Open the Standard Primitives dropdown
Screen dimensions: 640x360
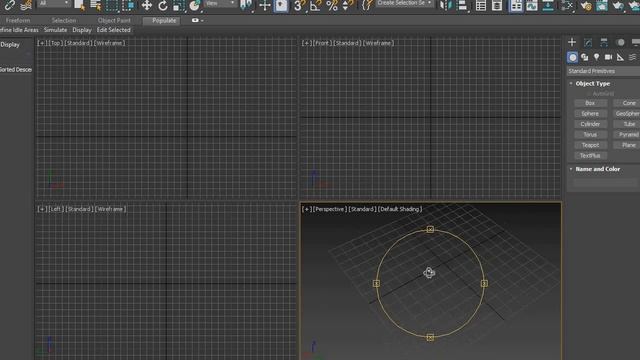point(603,71)
